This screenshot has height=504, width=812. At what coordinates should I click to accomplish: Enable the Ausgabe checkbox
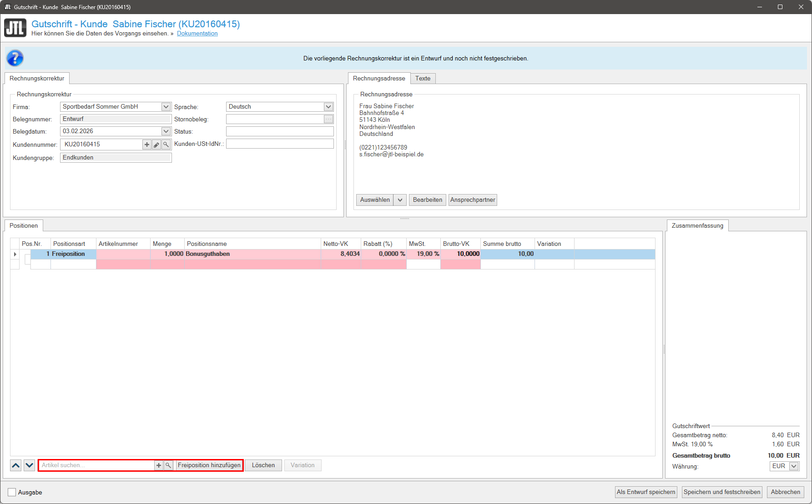(x=12, y=492)
